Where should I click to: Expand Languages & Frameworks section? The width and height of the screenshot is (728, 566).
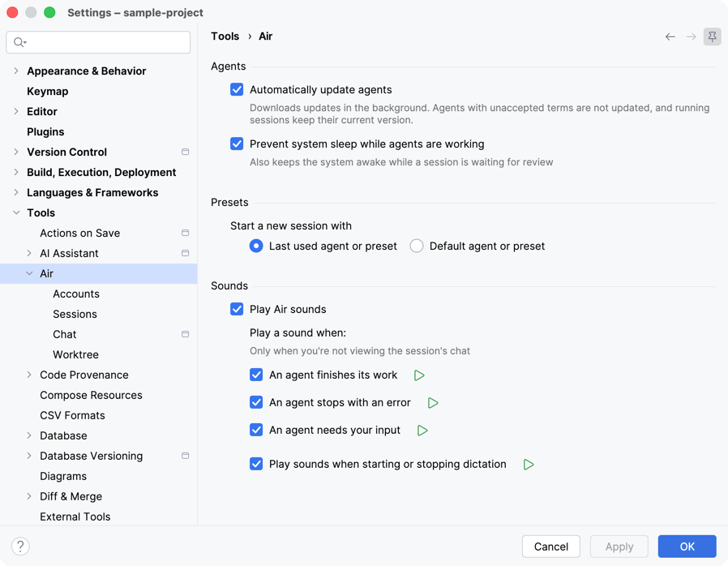[x=16, y=193]
